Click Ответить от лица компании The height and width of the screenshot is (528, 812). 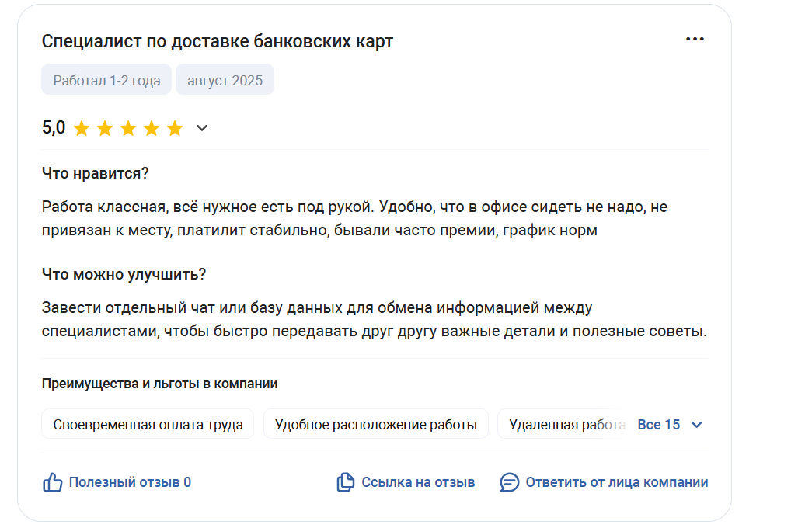(617, 482)
